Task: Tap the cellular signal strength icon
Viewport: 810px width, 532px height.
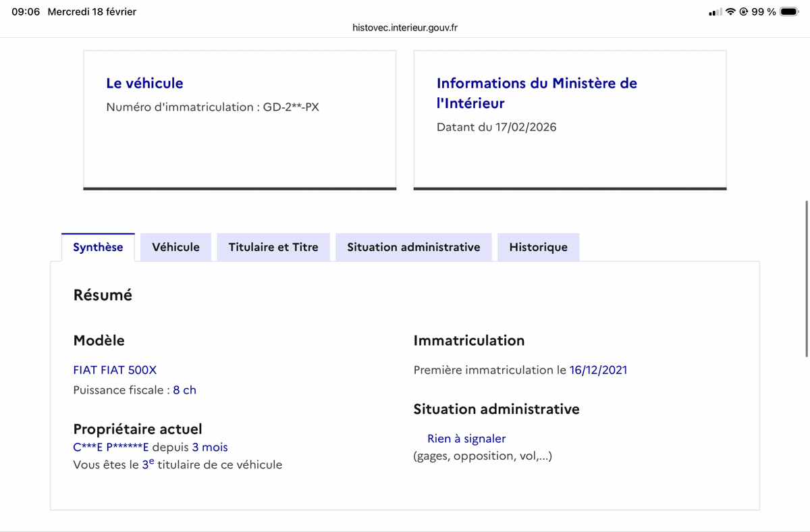Action: [x=715, y=12]
